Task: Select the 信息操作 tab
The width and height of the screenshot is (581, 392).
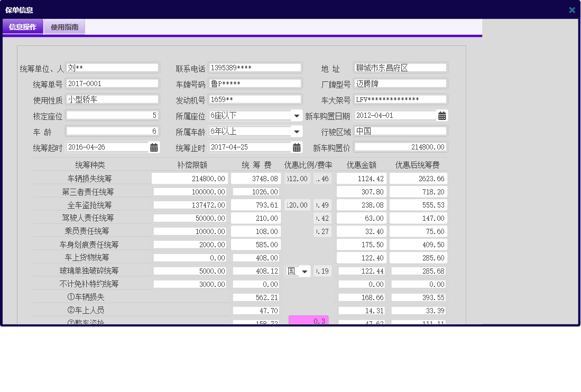Action: pyautogui.click(x=23, y=26)
